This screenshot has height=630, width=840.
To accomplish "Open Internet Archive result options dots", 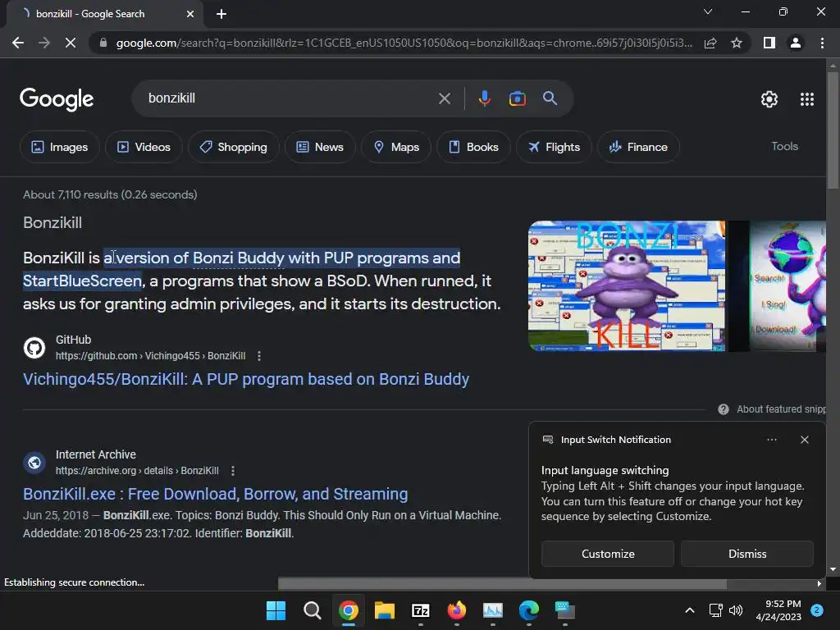I will [x=232, y=471].
